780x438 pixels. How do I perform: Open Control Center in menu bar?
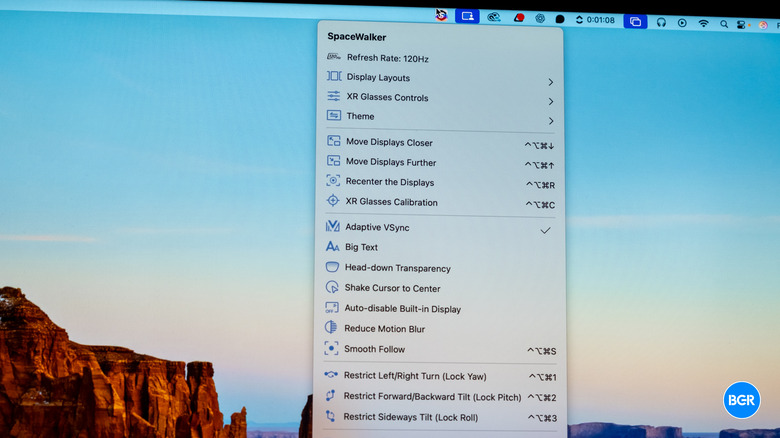(741, 24)
